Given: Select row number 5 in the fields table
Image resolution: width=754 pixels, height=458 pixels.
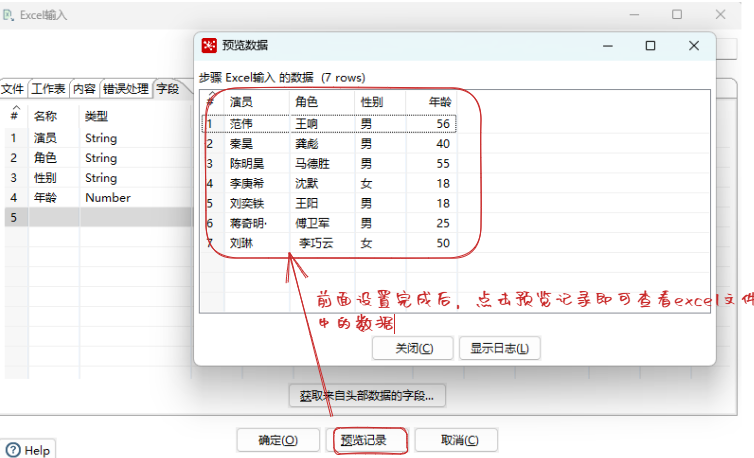Looking at the screenshot, I should 13,217.
